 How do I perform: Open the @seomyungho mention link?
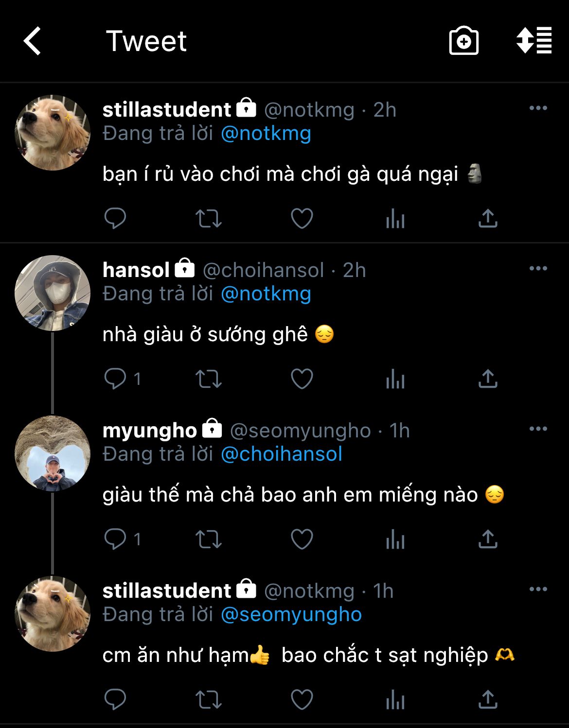click(291, 614)
